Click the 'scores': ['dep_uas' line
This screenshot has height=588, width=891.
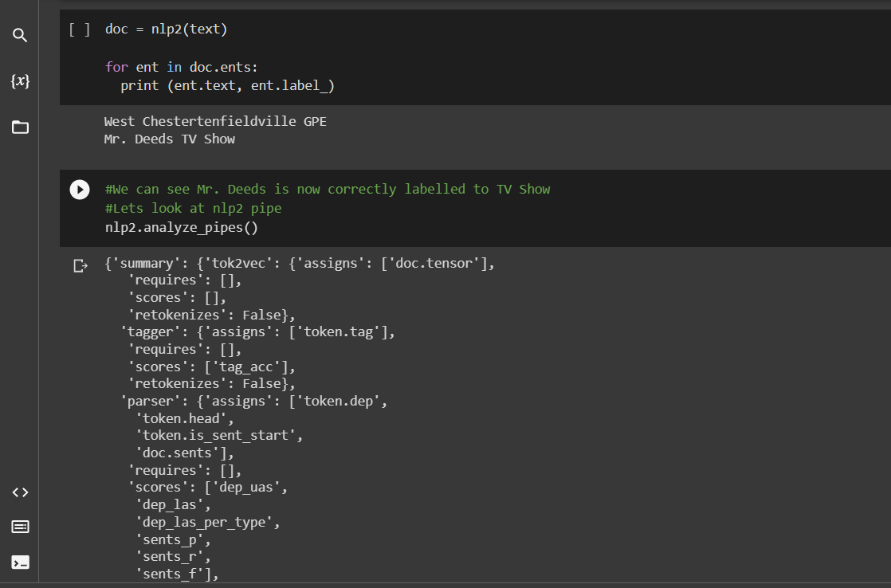click(207, 488)
